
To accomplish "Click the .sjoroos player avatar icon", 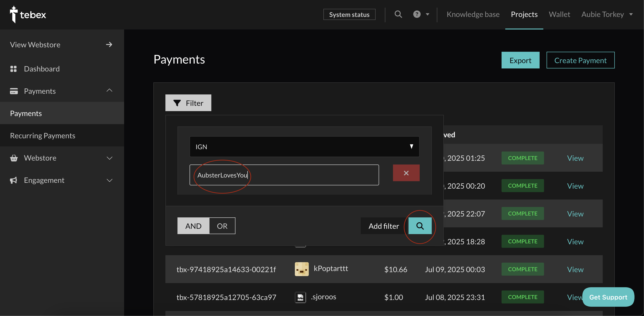I will tap(300, 297).
